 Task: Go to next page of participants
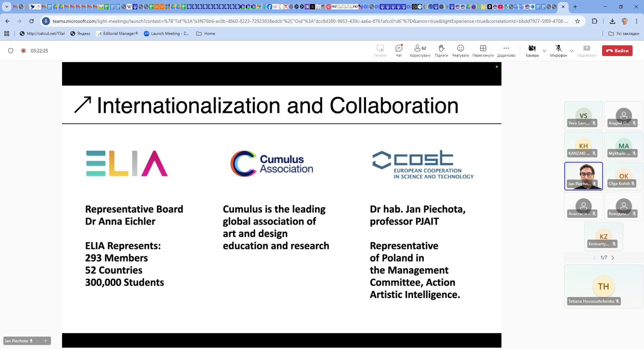click(613, 258)
